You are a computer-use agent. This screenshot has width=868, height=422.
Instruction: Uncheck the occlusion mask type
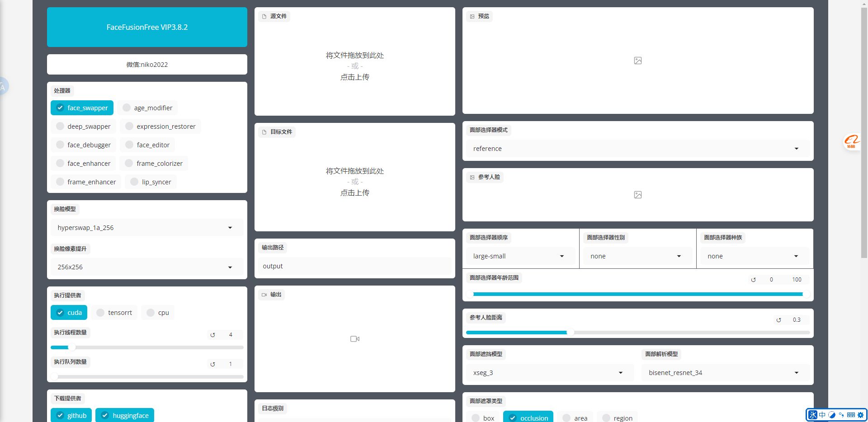point(528,417)
